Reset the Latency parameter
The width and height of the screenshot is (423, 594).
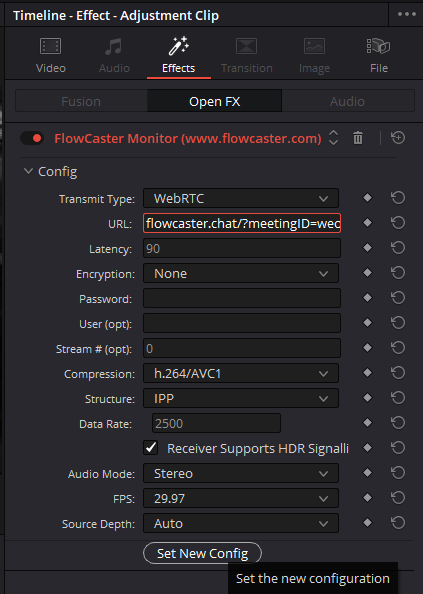tap(398, 248)
